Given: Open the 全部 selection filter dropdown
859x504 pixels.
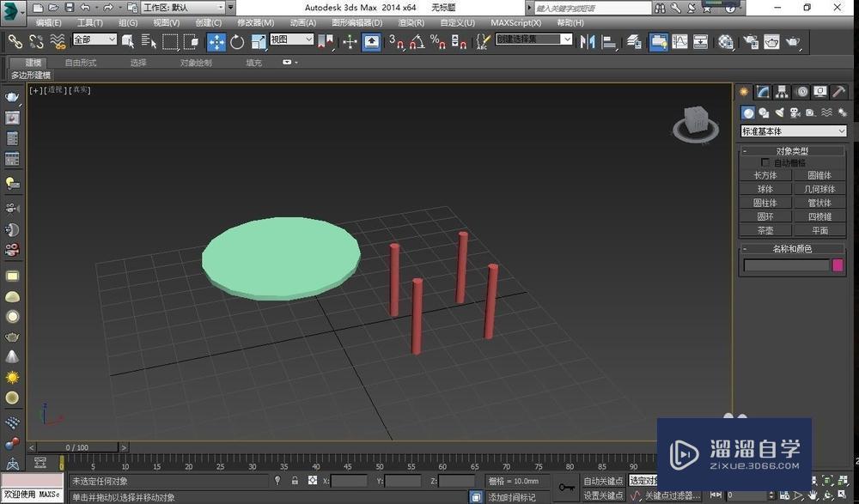Looking at the screenshot, I should [x=94, y=39].
